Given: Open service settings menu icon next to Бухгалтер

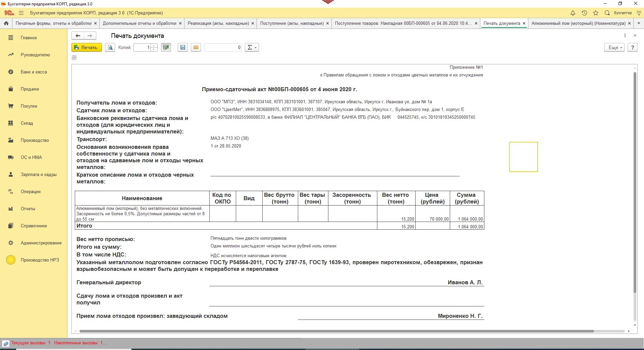Looking at the screenshot, I should [639, 13].
